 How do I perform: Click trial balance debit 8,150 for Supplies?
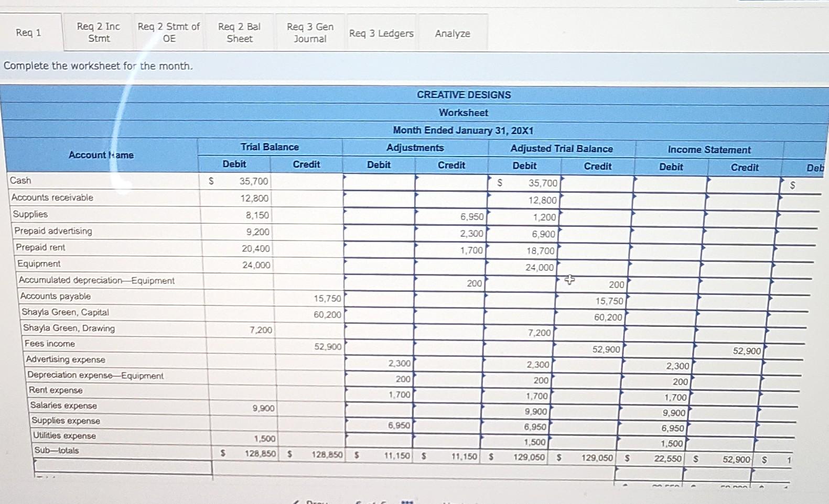pos(257,215)
